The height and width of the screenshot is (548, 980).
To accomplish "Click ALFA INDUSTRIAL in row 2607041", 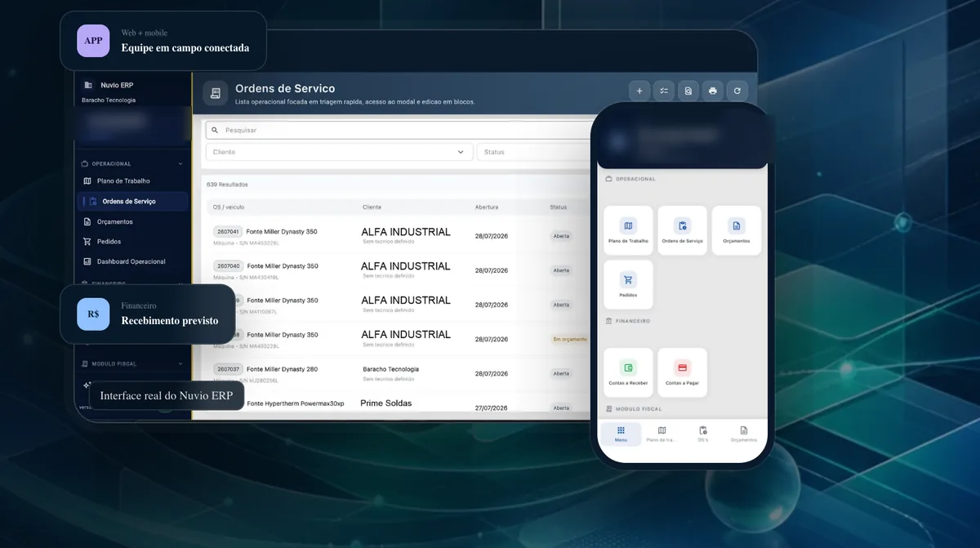I will (406, 232).
